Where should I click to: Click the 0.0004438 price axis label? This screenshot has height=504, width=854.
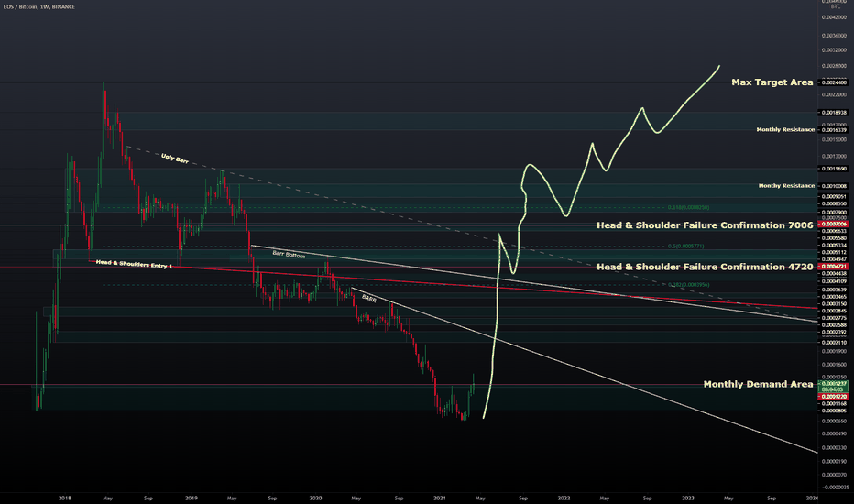tap(834, 273)
